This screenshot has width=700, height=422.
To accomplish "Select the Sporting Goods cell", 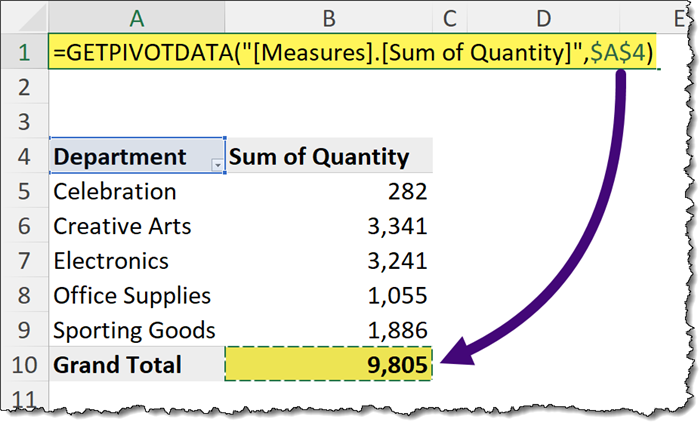I will [135, 331].
